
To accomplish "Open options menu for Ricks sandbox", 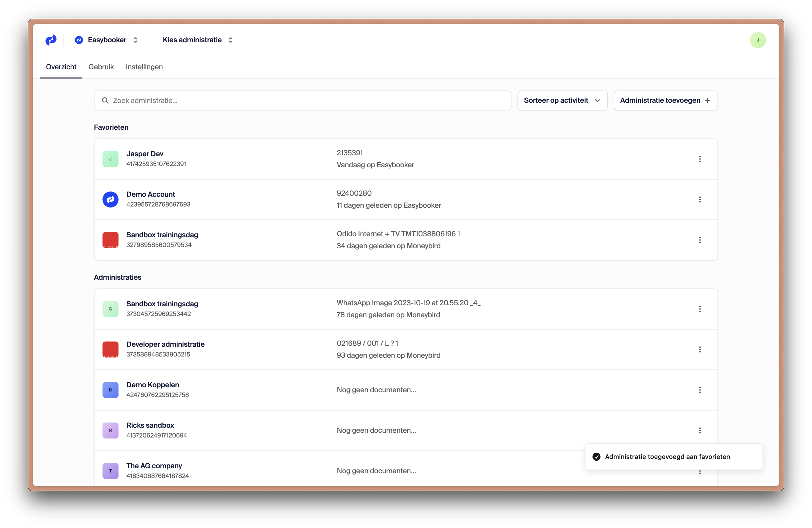I will coord(699,430).
